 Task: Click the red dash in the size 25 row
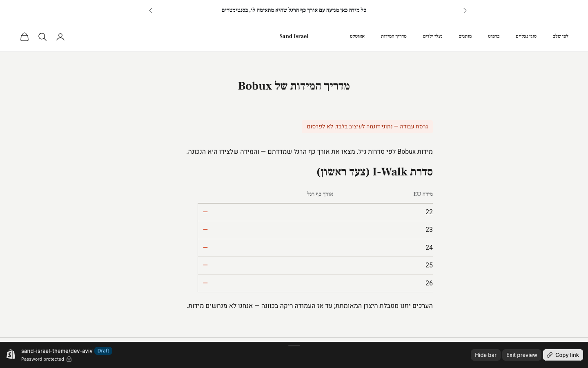click(x=205, y=265)
